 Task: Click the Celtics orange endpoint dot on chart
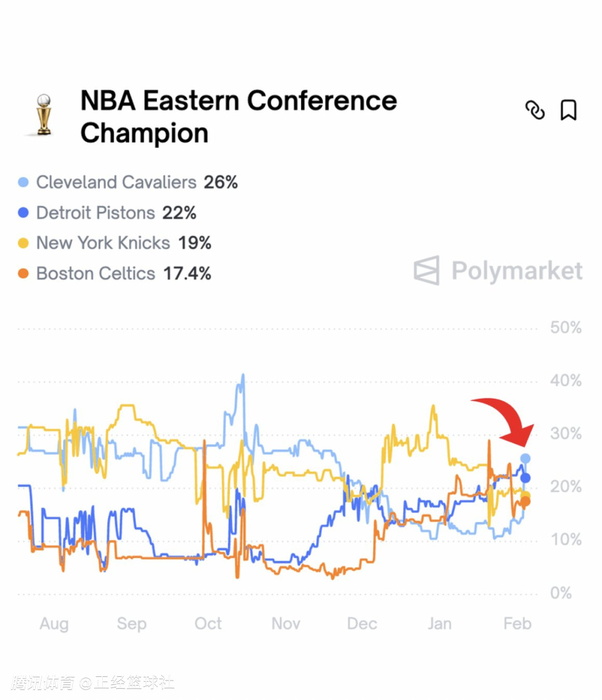click(x=525, y=501)
